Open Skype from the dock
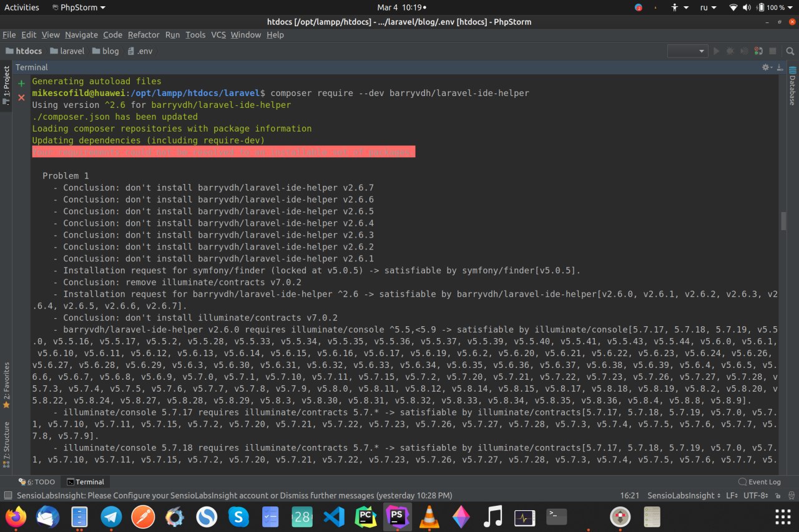Viewport: 799px width, 532px height. coord(238,516)
